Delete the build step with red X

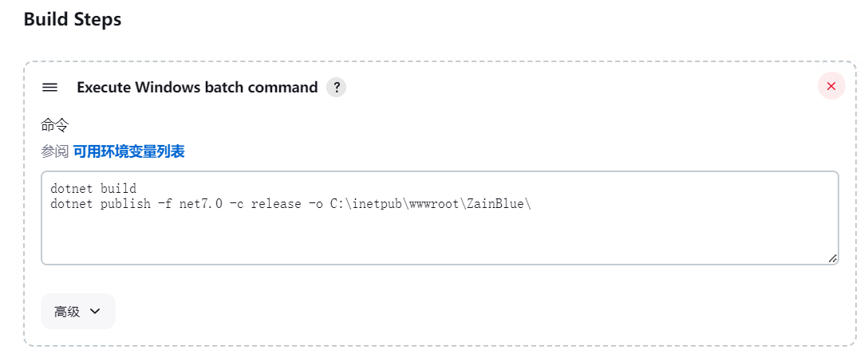[x=831, y=86]
